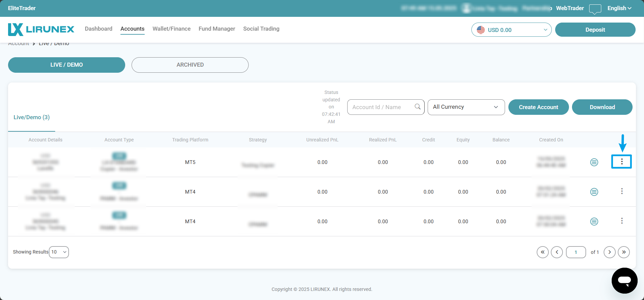
Task: Navigate to Social Trading
Action: 261,29
